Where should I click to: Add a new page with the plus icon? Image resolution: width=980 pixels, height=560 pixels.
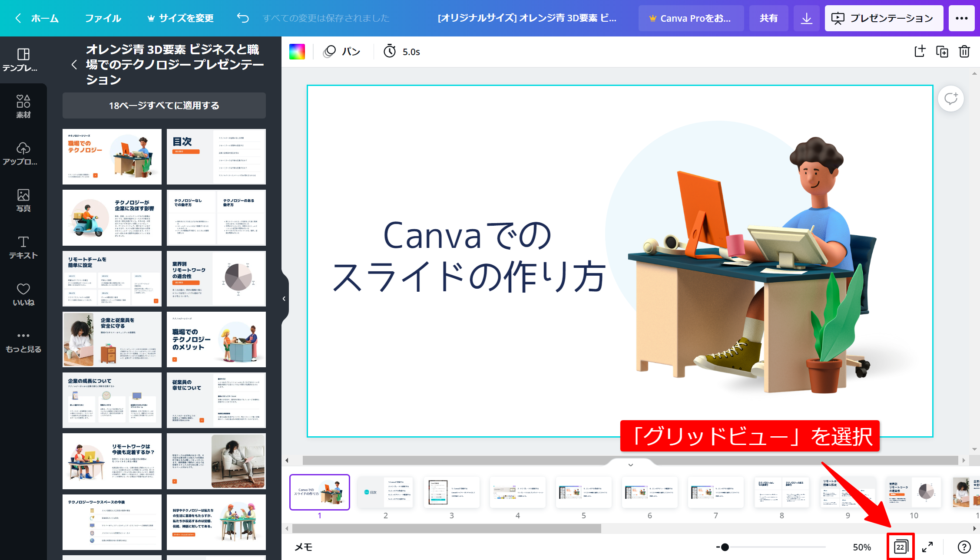(920, 51)
